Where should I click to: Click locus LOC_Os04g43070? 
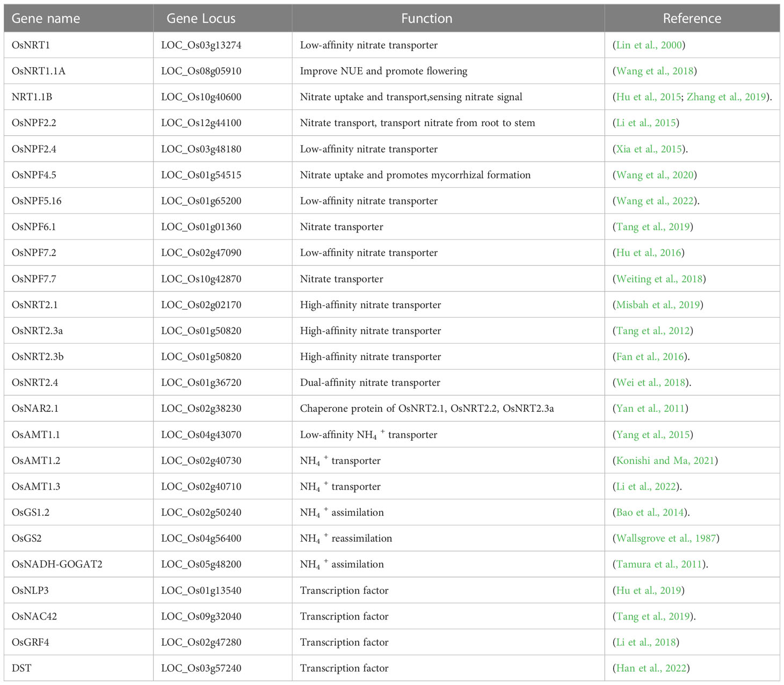[x=201, y=435]
